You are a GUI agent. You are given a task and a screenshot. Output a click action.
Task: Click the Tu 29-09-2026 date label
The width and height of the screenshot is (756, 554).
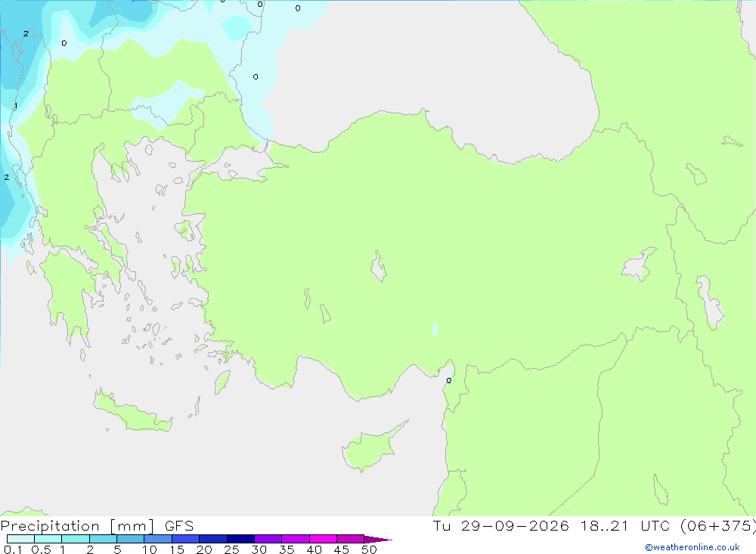pyautogui.click(x=501, y=526)
